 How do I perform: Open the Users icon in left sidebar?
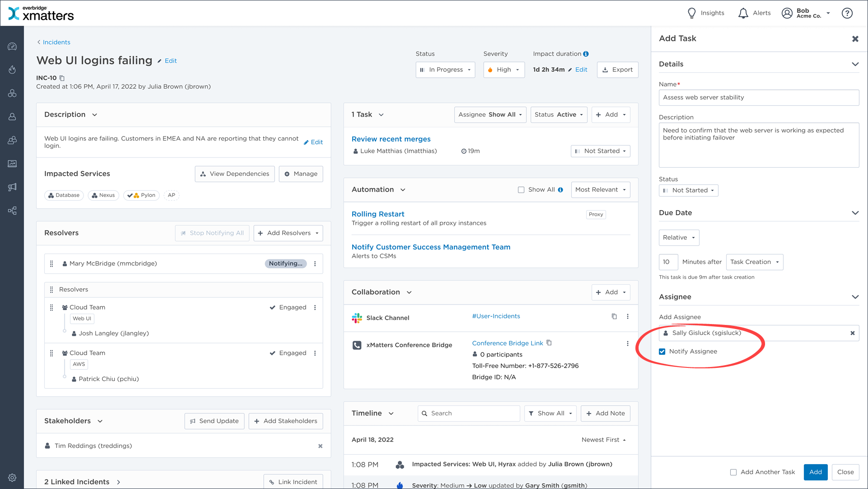12,117
